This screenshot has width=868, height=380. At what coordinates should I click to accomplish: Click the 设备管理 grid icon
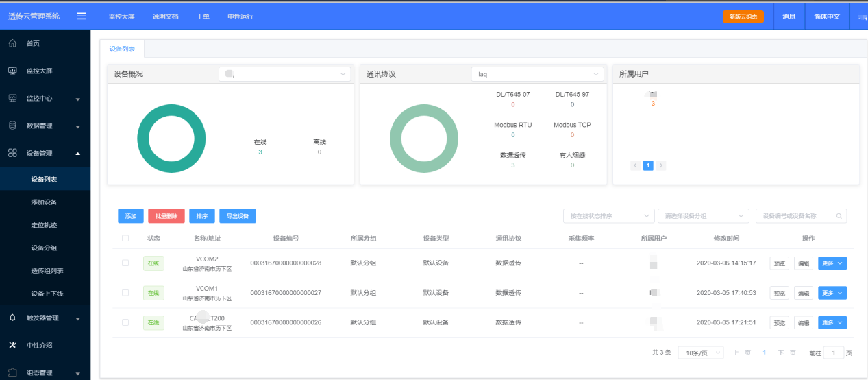pos(12,153)
